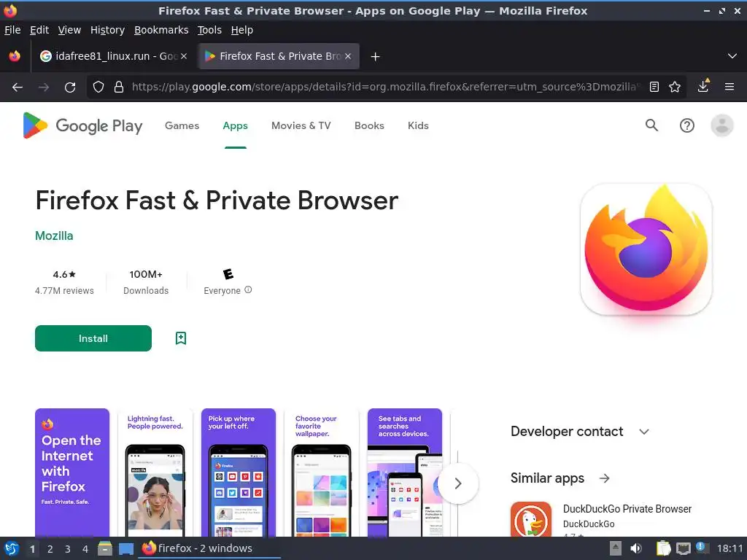Click the show desktop taskbar icon

[x=126, y=548]
